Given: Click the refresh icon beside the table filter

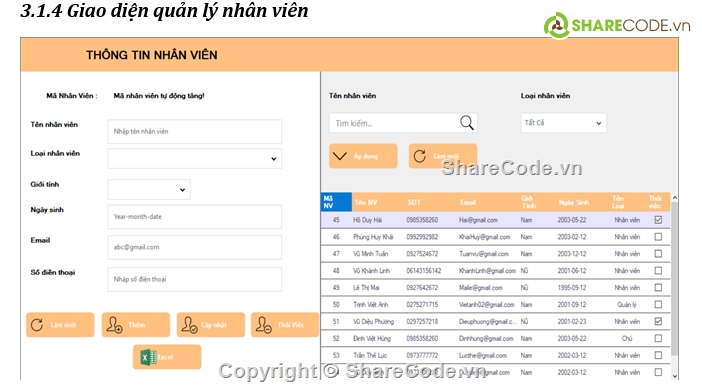Looking at the screenshot, I should click(x=419, y=156).
